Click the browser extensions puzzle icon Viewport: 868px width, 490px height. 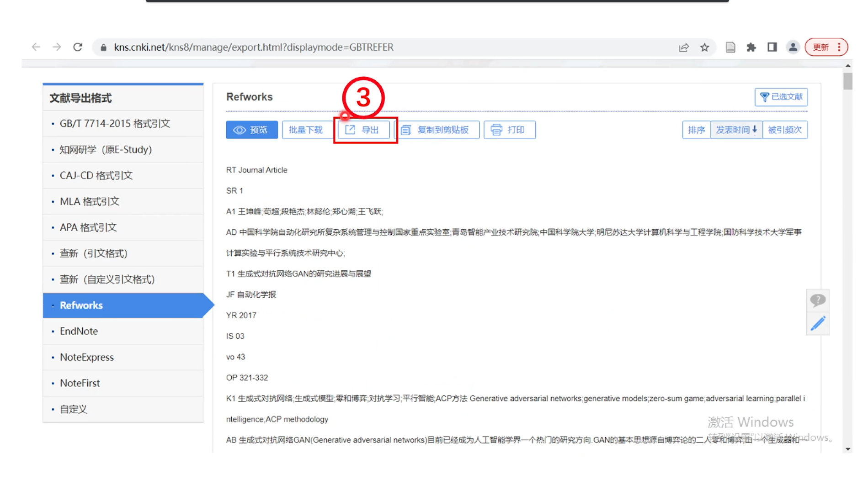(x=751, y=47)
